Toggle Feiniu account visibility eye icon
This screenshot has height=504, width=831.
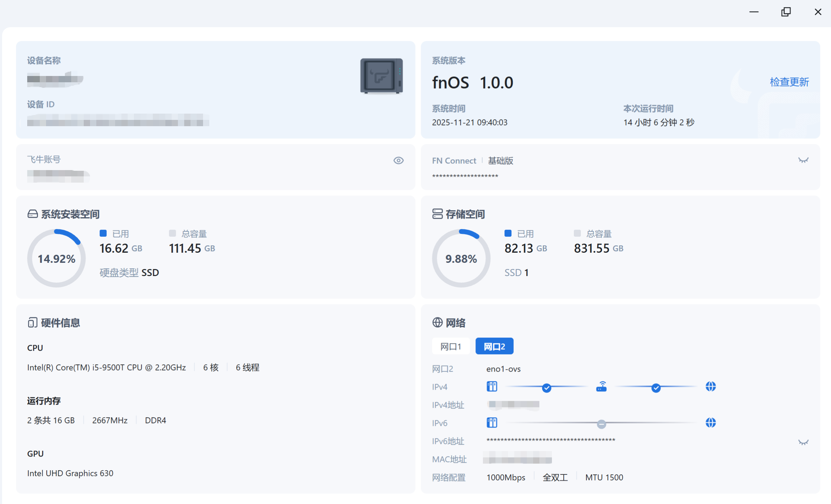398,160
